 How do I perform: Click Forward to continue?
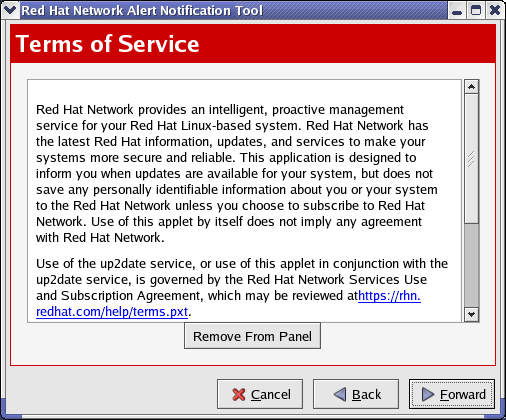coord(452,394)
